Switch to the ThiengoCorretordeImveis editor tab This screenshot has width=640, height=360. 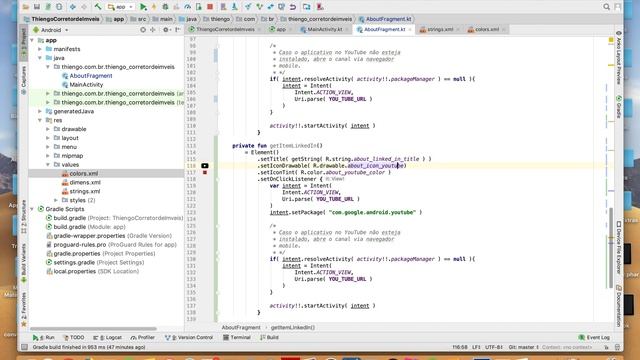[225, 29]
